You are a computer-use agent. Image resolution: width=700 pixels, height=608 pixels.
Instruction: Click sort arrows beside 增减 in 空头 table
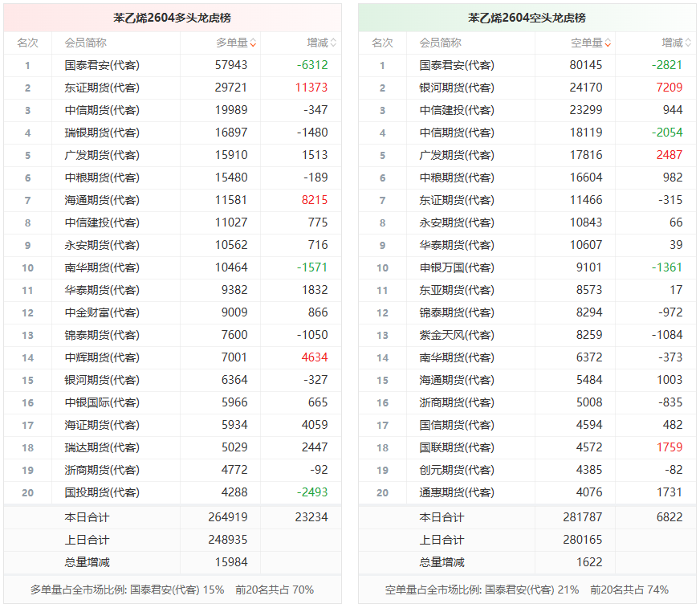[688, 43]
